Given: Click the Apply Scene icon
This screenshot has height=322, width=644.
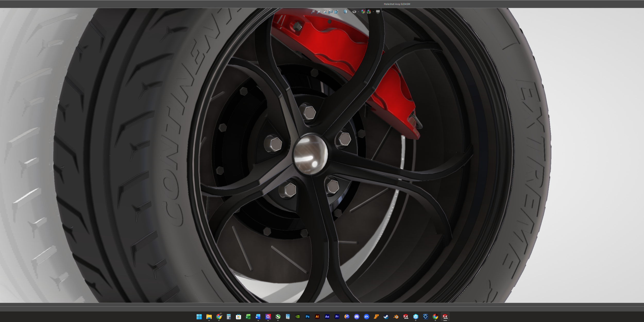Looking at the screenshot, I should [369, 12].
